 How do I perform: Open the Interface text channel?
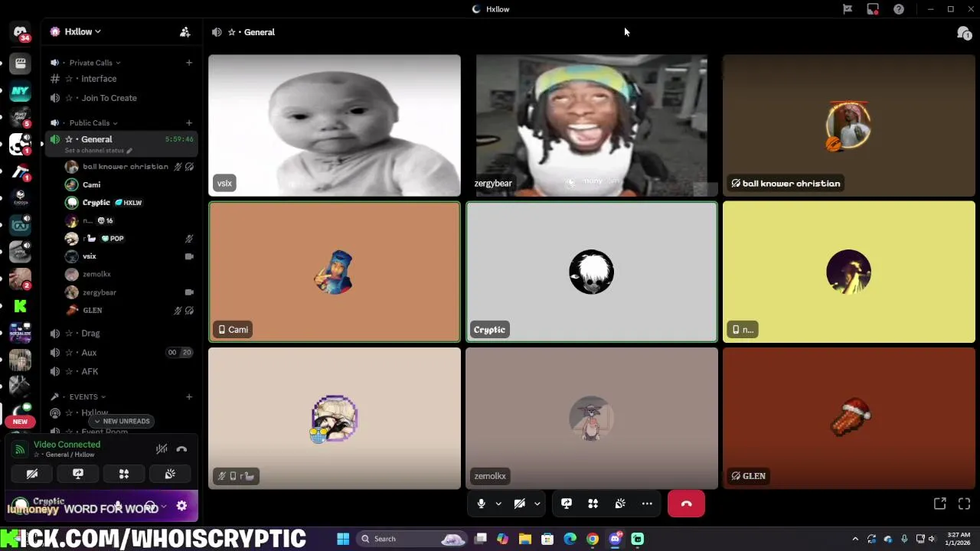pyautogui.click(x=121, y=79)
